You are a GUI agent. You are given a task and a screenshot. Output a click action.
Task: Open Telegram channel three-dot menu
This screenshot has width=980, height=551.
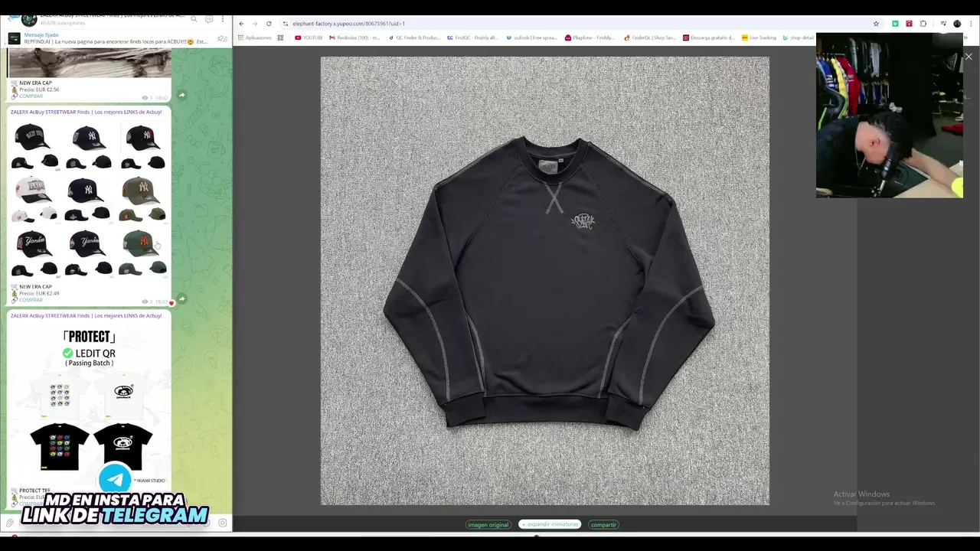pyautogui.click(x=223, y=18)
